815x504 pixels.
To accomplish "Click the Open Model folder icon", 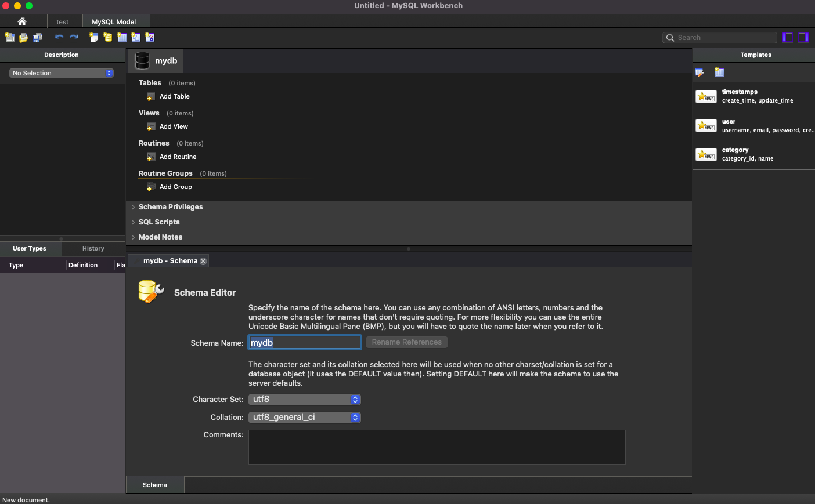I will pos(24,38).
